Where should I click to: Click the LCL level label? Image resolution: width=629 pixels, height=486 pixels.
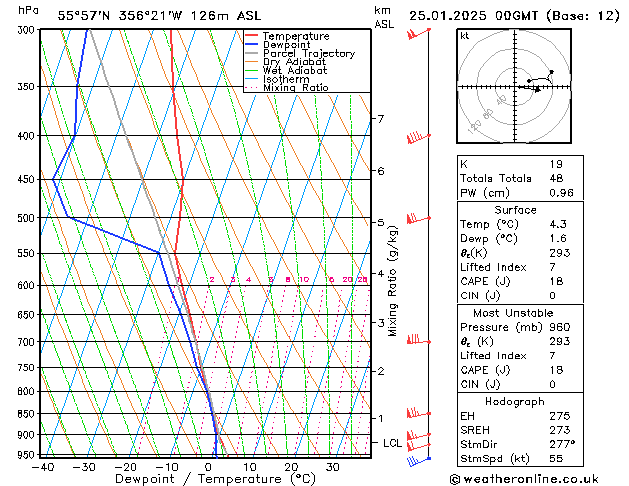pyautogui.click(x=392, y=443)
